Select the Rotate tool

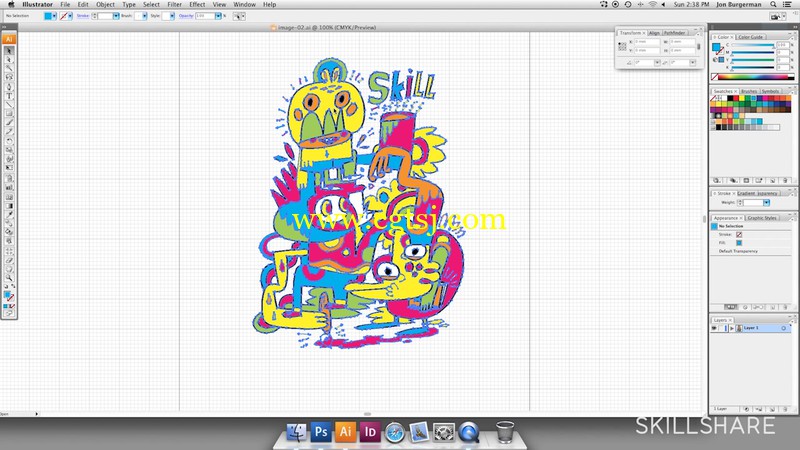coord(9,141)
